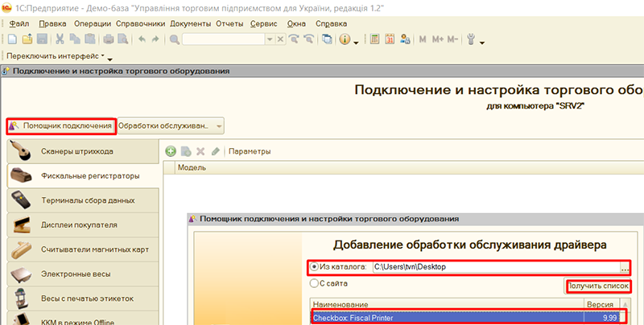Click the windows list icon
This screenshot has width=644, height=325.
[327, 39]
